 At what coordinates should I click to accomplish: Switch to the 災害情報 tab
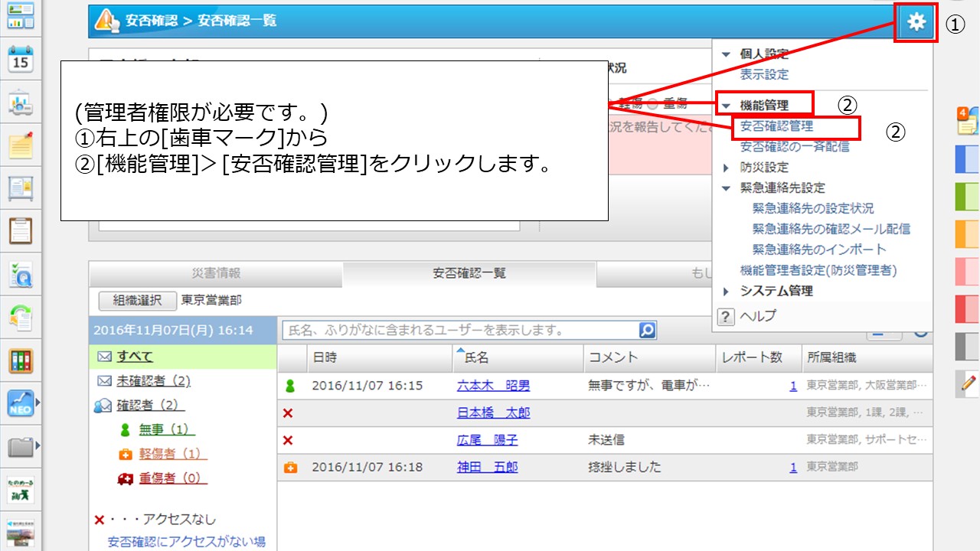pos(216,273)
